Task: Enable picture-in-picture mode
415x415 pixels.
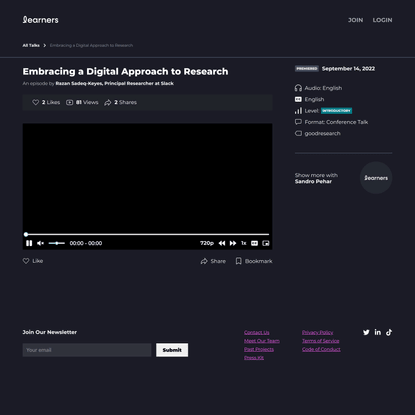Action: pos(266,243)
